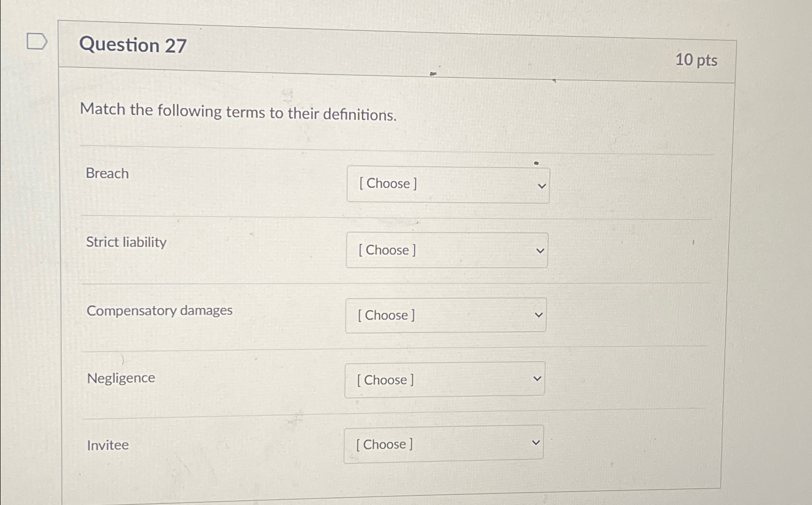Click the Compensatory damages term label
Viewport: 812px width, 505px height.
tap(160, 310)
